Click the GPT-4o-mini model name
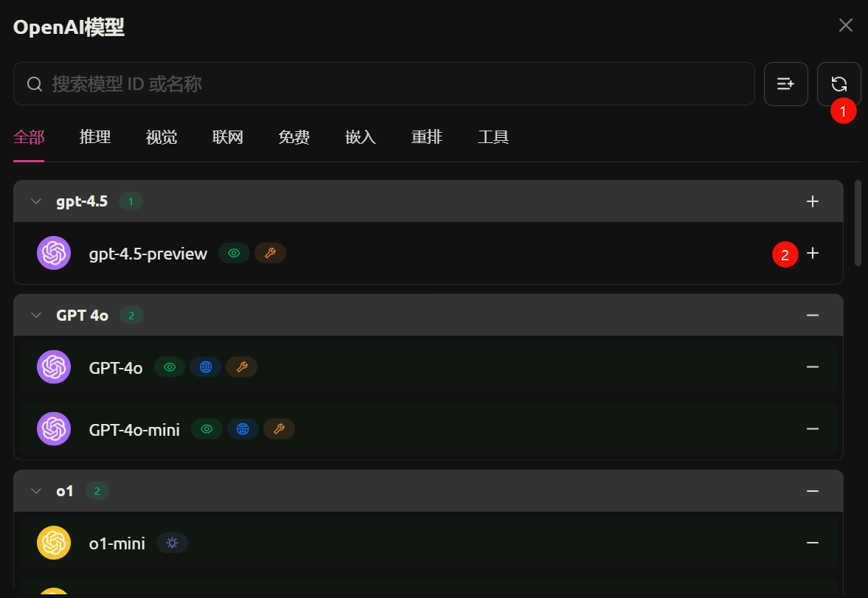Viewport: 868px width, 598px height. [134, 430]
